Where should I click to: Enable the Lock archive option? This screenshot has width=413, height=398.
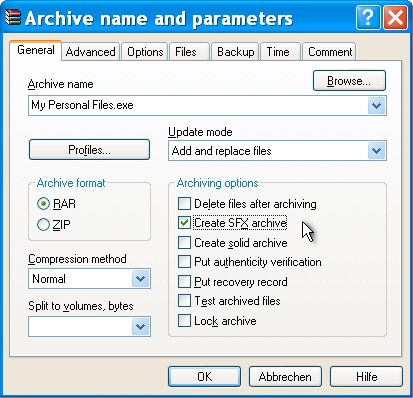184,321
